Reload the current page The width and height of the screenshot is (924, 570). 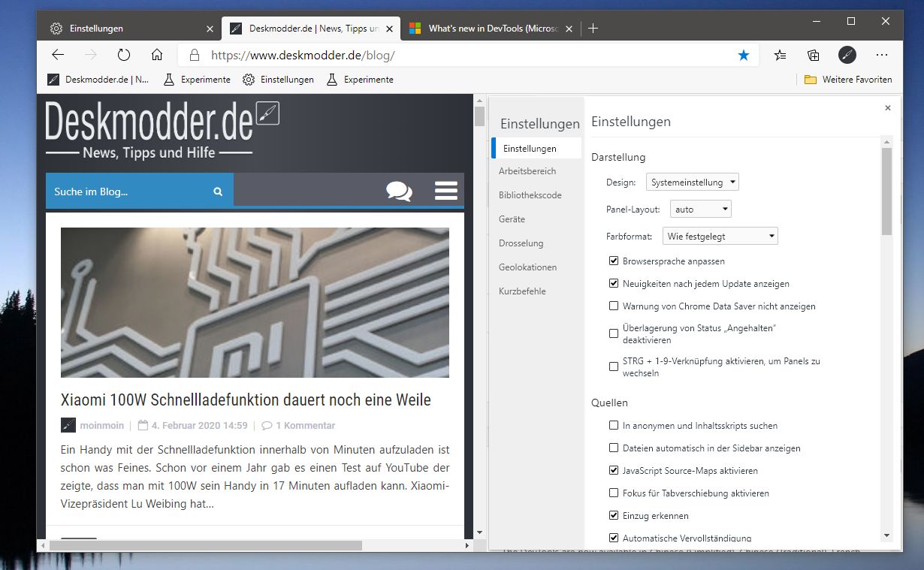124,55
